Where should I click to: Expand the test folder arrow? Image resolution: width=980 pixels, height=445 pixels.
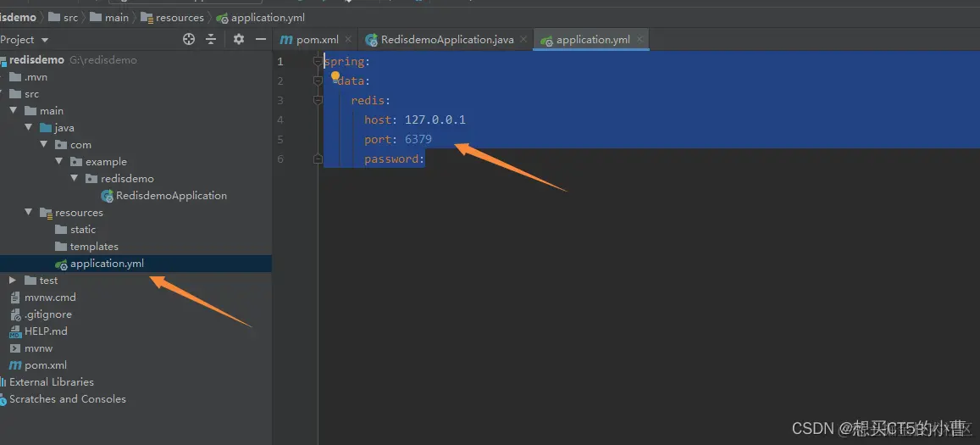[13, 281]
